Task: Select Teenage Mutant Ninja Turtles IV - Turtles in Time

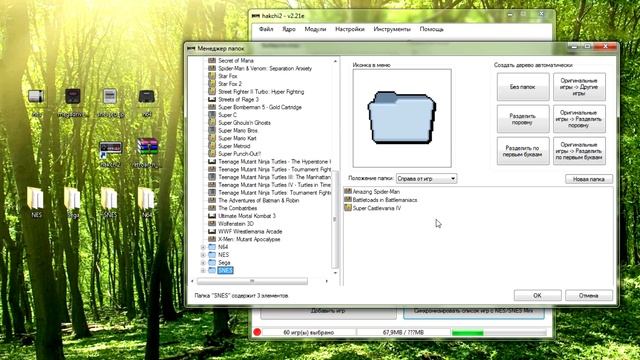Action: pyautogui.click(x=274, y=184)
